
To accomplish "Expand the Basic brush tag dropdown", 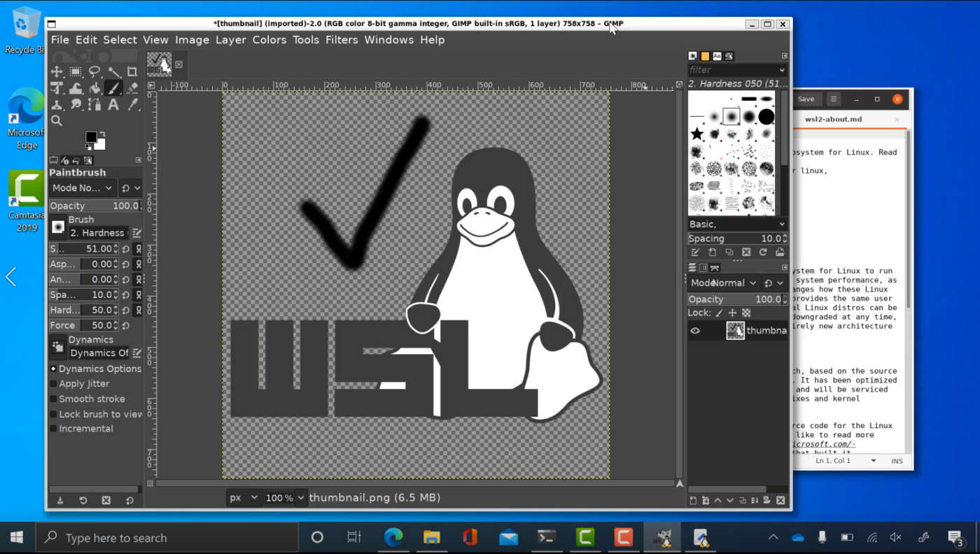I will (x=737, y=224).
